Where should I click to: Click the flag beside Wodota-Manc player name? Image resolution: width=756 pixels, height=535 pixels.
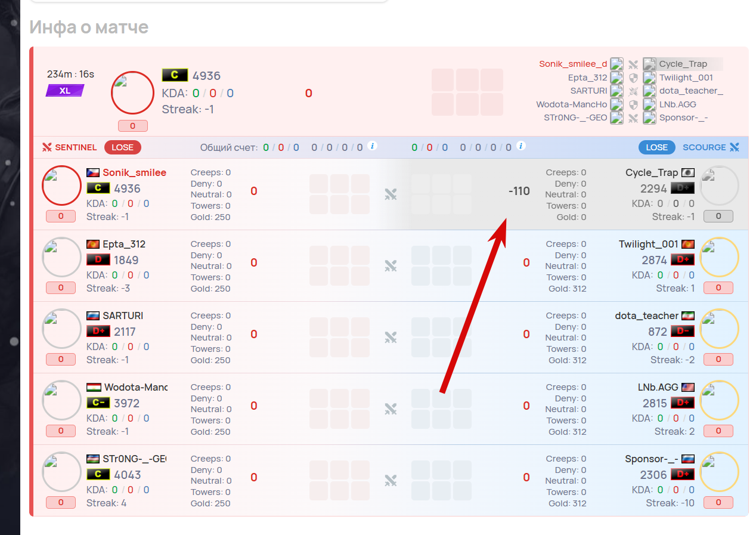coord(93,387)
